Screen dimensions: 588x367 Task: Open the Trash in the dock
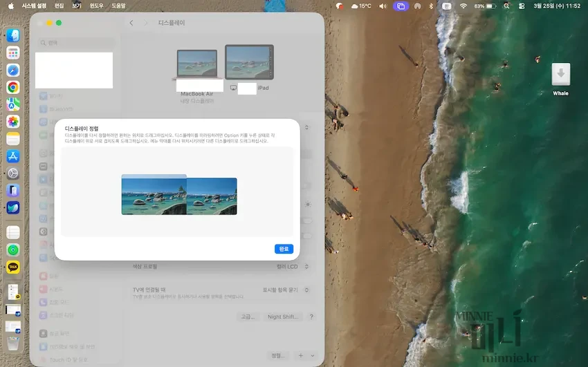click(12, 344)
